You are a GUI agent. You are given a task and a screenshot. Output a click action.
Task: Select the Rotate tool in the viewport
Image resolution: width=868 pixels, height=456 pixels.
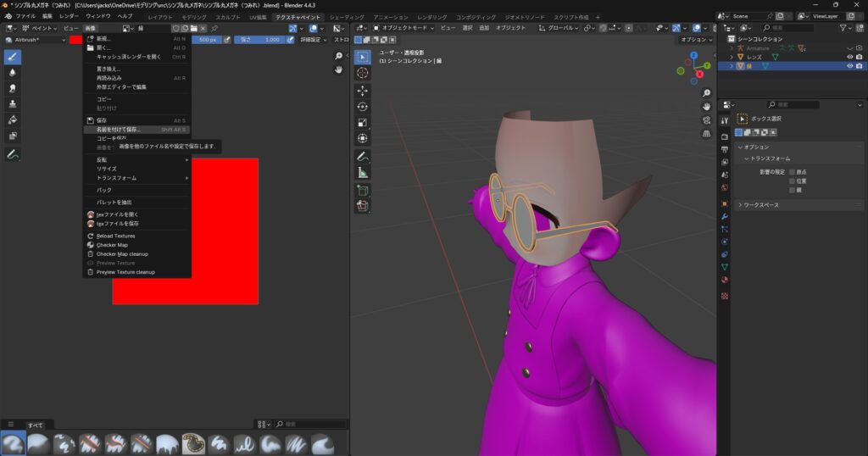click(x=363, y=107)
